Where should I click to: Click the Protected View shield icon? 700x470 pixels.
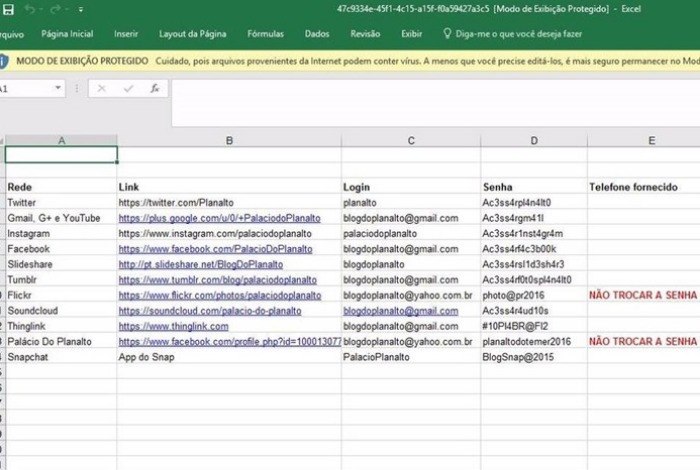5,60
